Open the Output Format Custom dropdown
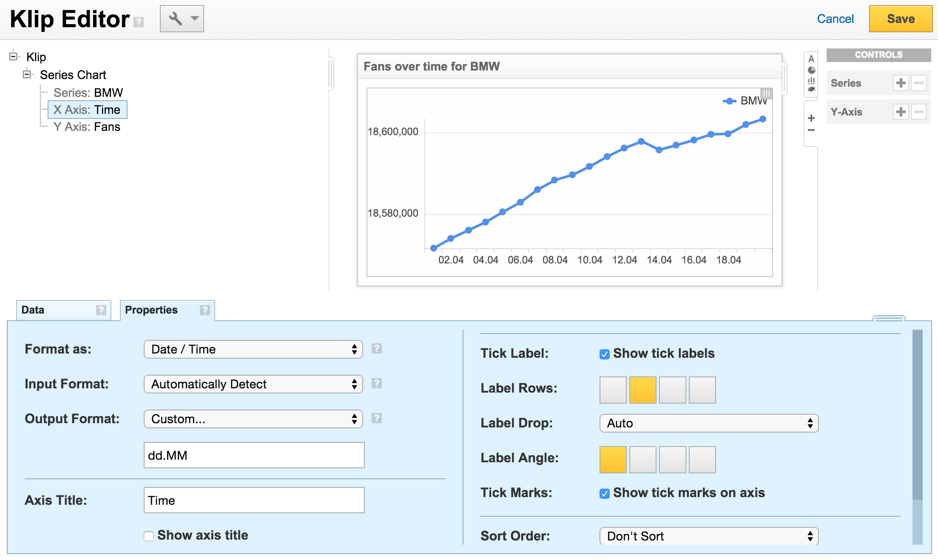938x560 pixels. (x=253, y=419)
